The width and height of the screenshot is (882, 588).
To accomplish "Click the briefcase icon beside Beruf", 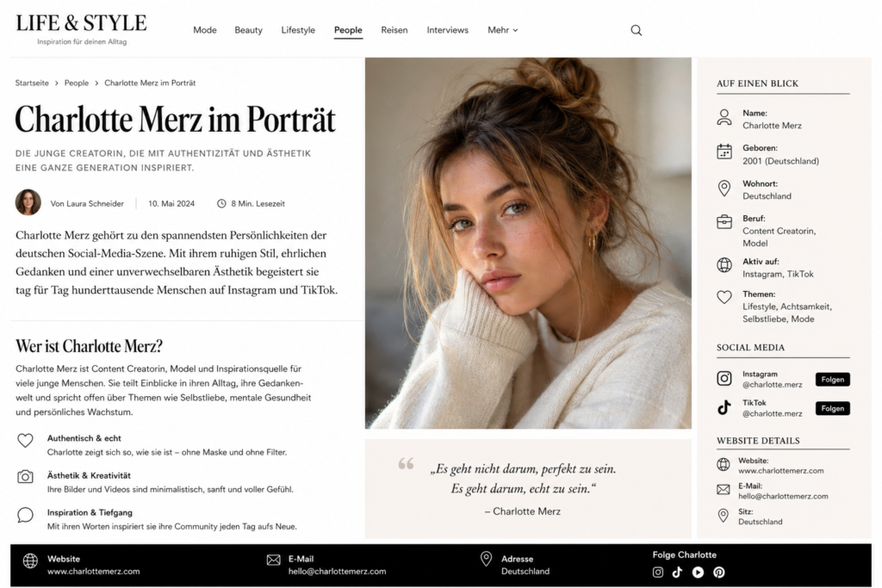I will pos(724,222).
